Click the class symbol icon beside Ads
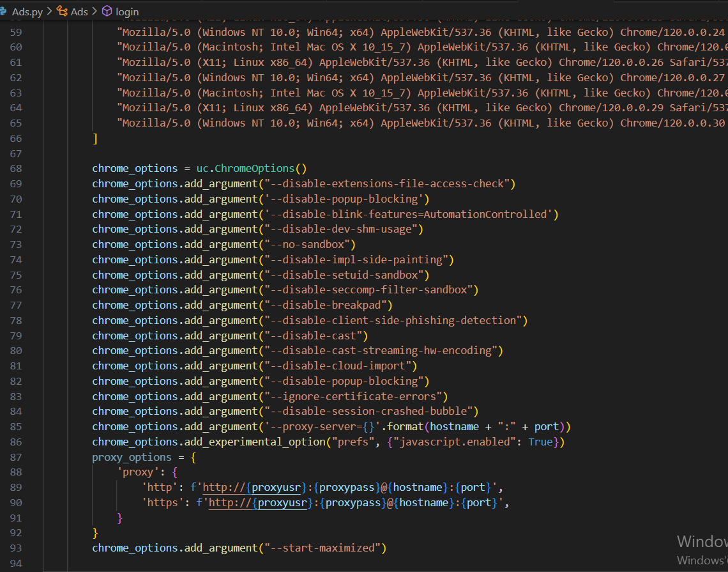The image size is (728, 572). pos(62,11)
